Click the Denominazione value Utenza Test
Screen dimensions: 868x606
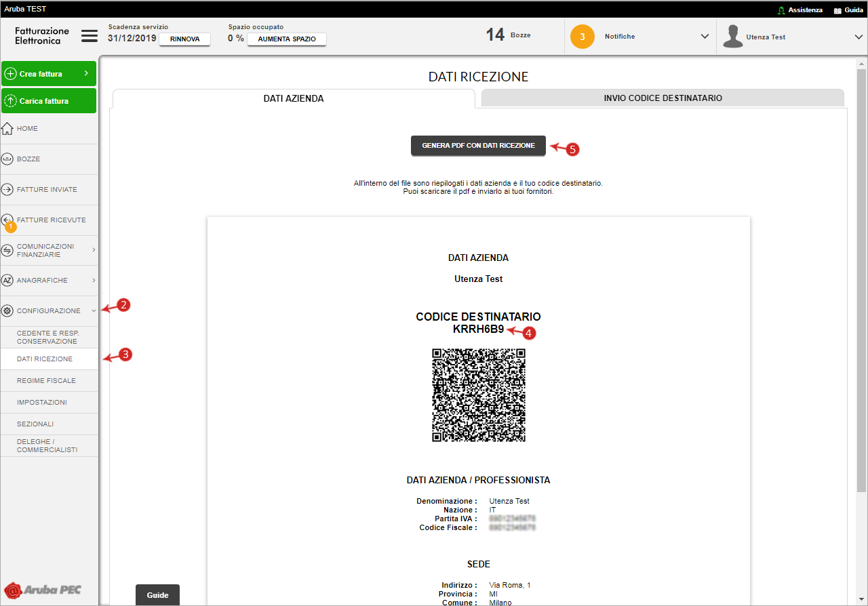[x=509, y=501]
